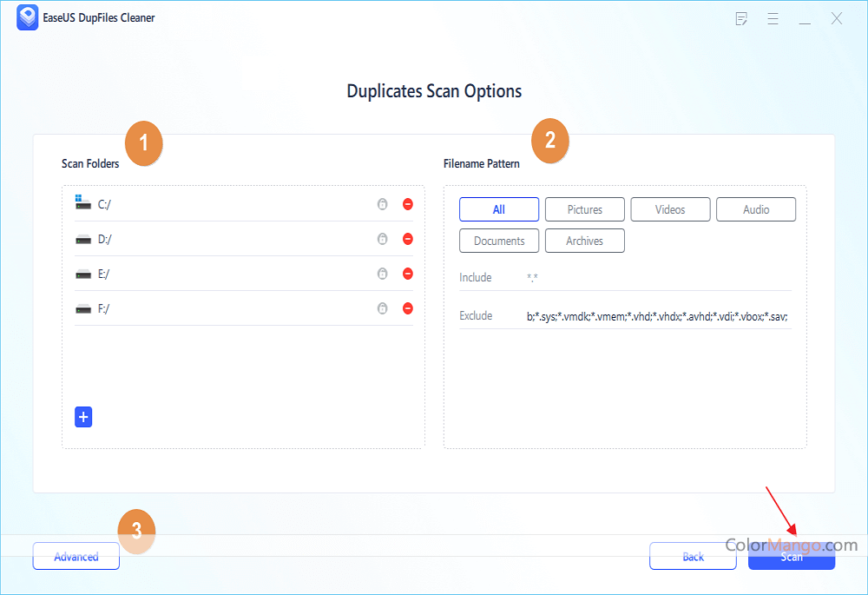
Task: Toggle the lock icon for E:/ drive
Action: pyautogui.click(x=383, y=274)
